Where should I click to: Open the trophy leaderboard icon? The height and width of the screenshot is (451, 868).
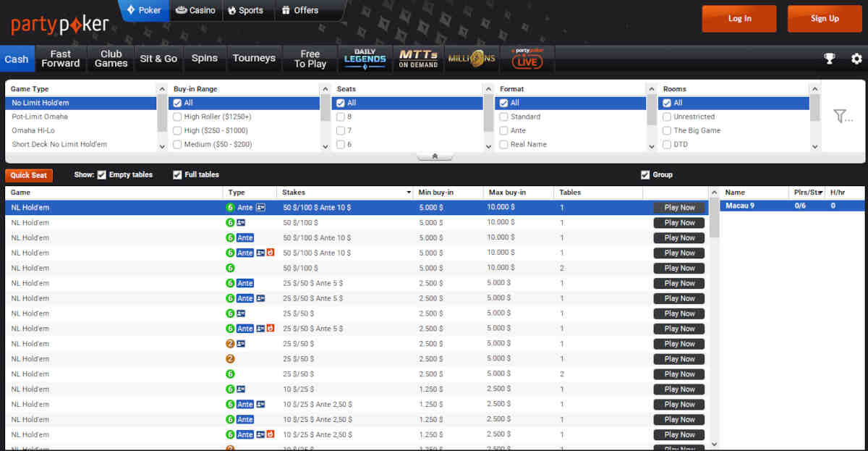pyautogui.click(x=830, y=59)
